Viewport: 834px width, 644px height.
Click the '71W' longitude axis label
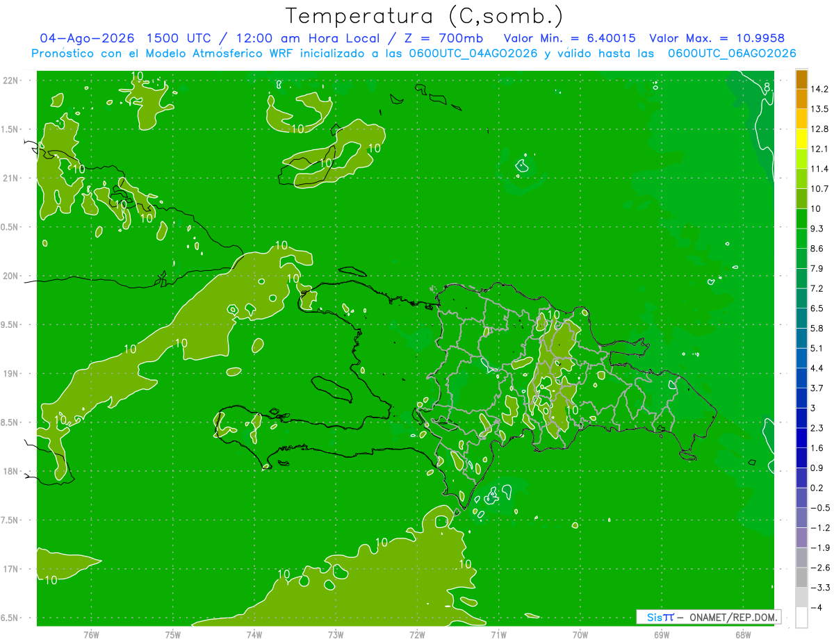[x=498, y=635]
